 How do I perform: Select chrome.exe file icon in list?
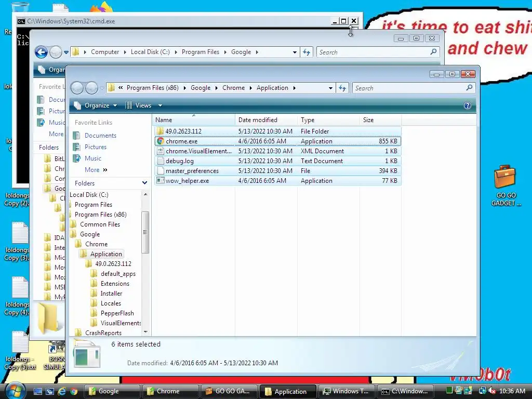point(160,141)
